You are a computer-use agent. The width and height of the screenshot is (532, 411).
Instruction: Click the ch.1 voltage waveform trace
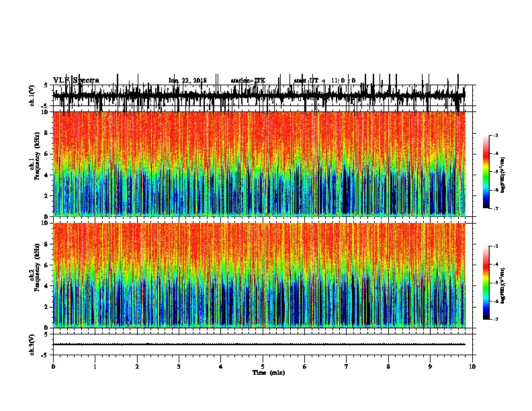(259, 95)
